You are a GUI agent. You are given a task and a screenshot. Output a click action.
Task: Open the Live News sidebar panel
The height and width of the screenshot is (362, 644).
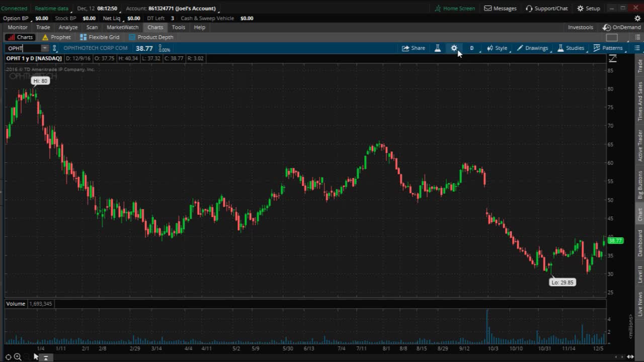[x=640, y=304]
